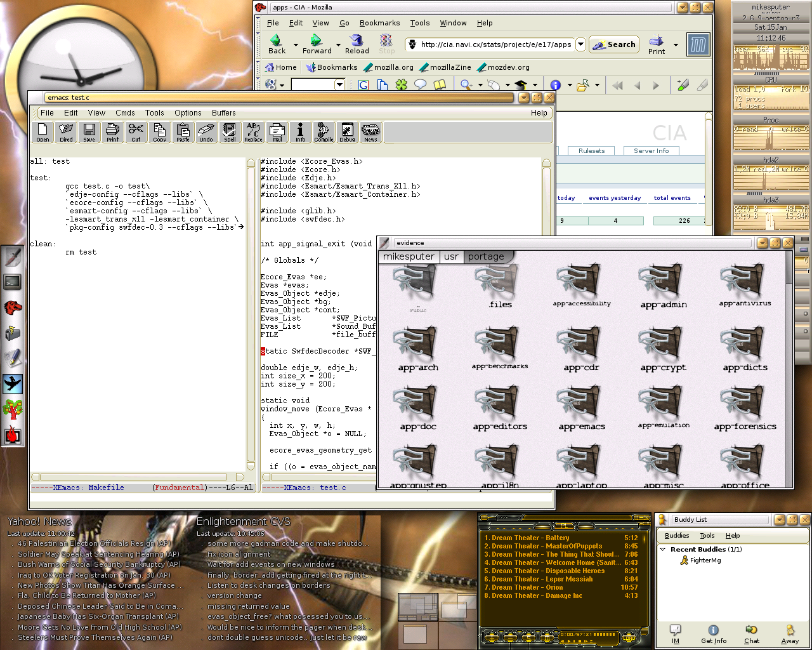Open the zoom magnifier dropdown arrow in Mozilla
Viewport: 812px width, 650px height.
(x=480, y=85)
